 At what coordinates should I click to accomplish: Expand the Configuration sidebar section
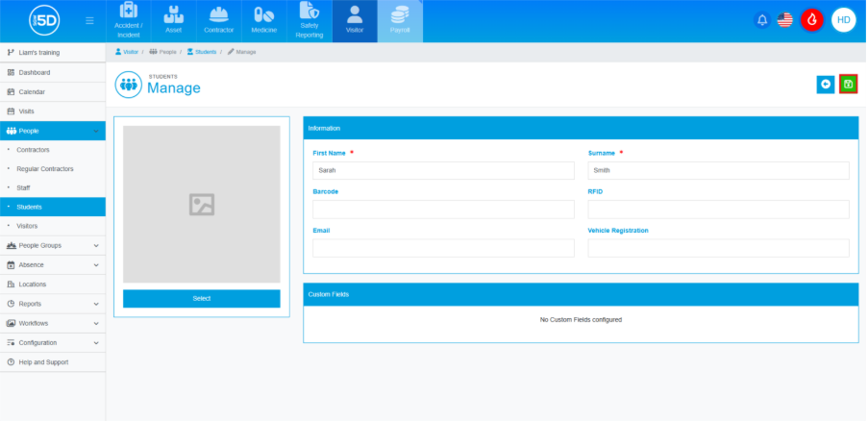(53, 342)
